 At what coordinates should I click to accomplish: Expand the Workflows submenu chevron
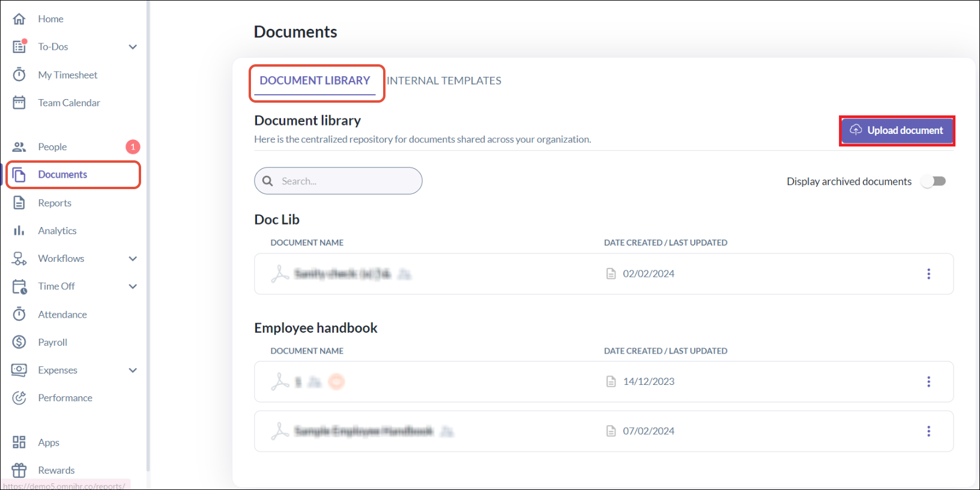(133, 259)
